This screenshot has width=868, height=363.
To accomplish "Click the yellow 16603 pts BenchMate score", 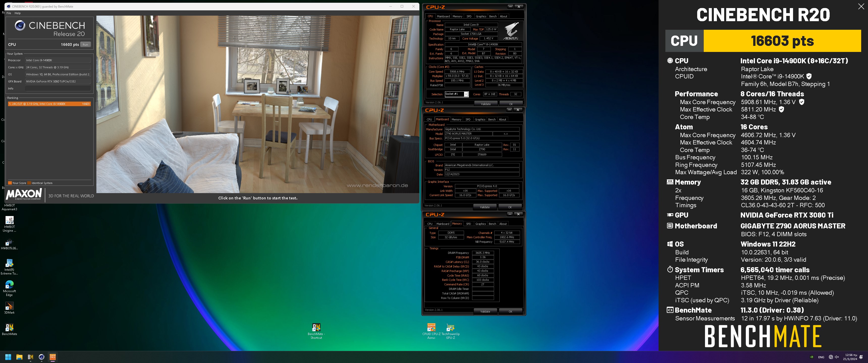I will coord(782,41).
